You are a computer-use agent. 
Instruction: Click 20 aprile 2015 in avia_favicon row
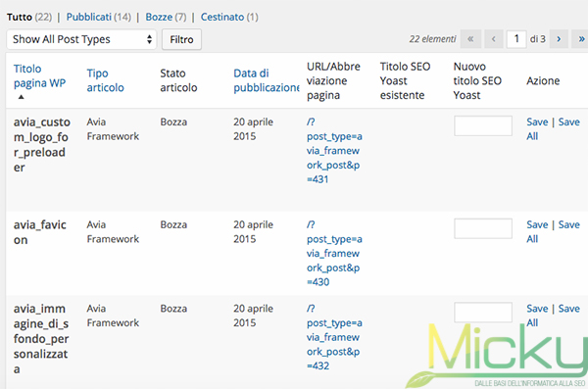(x=253, y=232)
